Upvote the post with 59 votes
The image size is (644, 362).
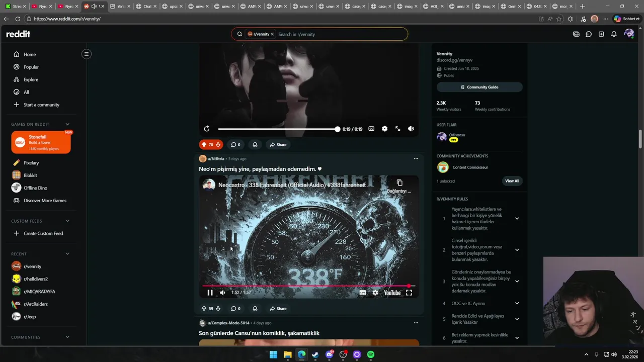204,309
